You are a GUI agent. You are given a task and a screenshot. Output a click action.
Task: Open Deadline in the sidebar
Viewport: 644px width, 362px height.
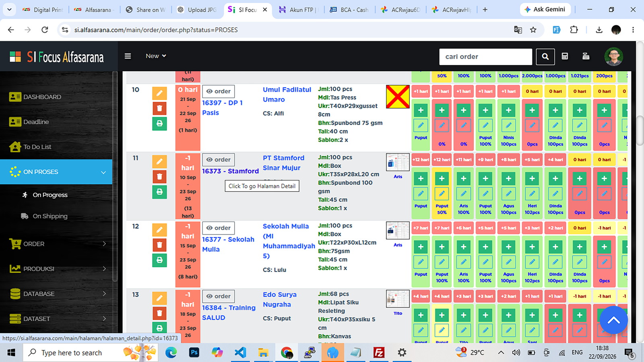29,122
